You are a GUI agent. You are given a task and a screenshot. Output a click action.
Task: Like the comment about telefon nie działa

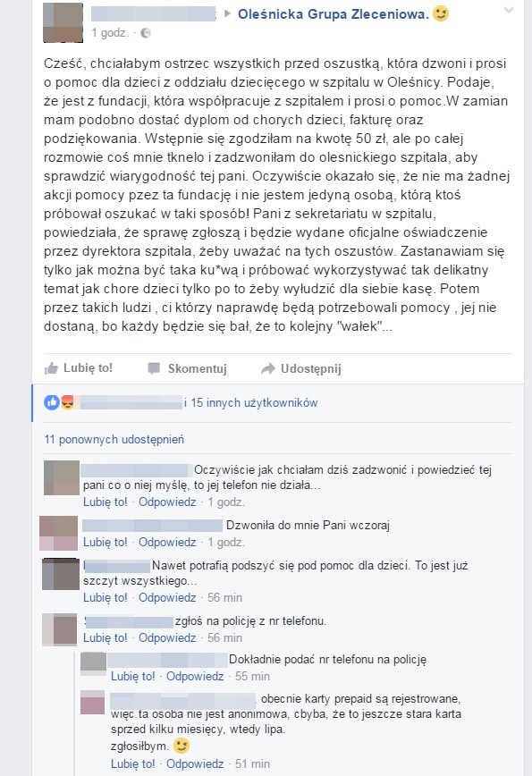coord(105,502)
